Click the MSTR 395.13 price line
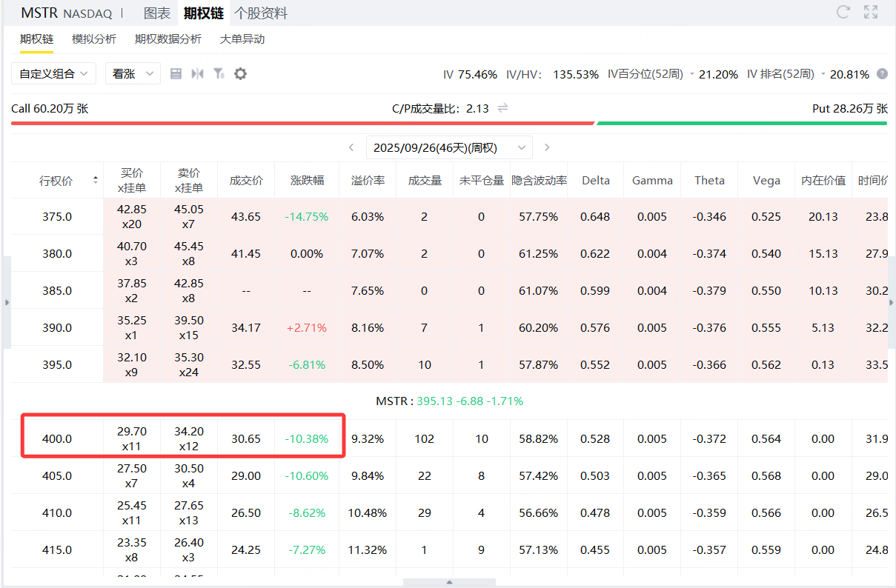Viewport: 896px width, 588px height. pos(449,401)
